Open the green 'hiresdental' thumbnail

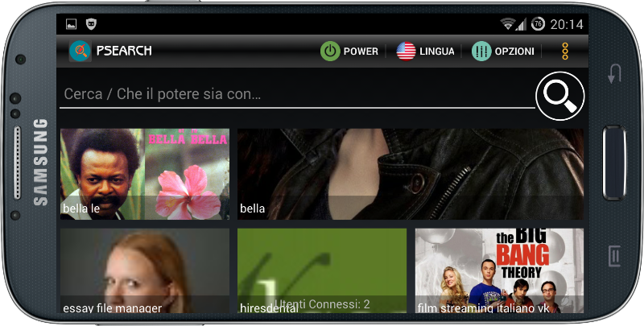click(322, 271)
